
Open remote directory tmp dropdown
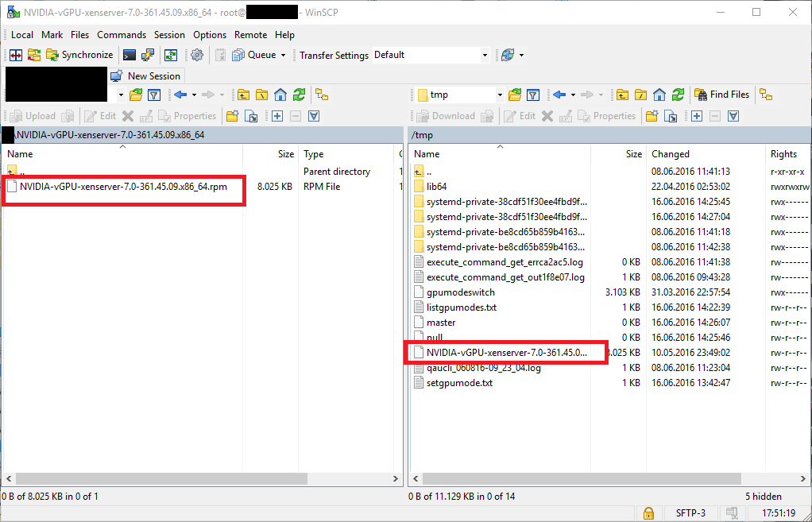(x=500, y=95)
